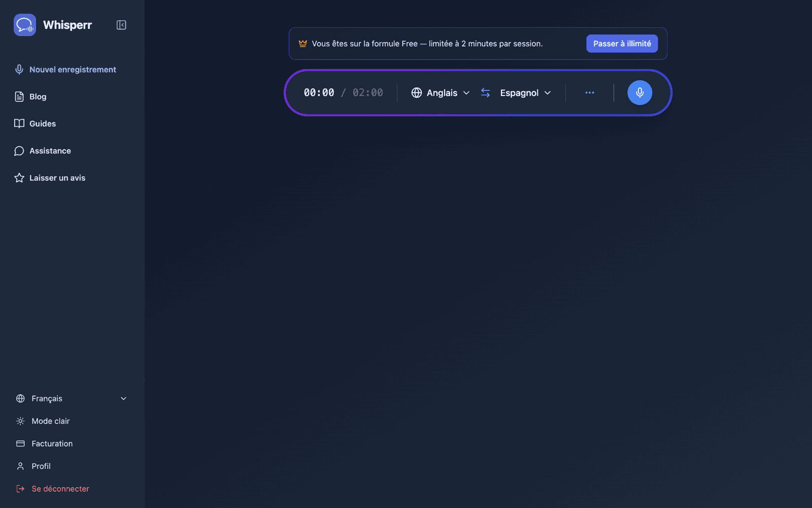
Task: Click the chat bubble icon for Assistance
Action: (x=19, y=151)
